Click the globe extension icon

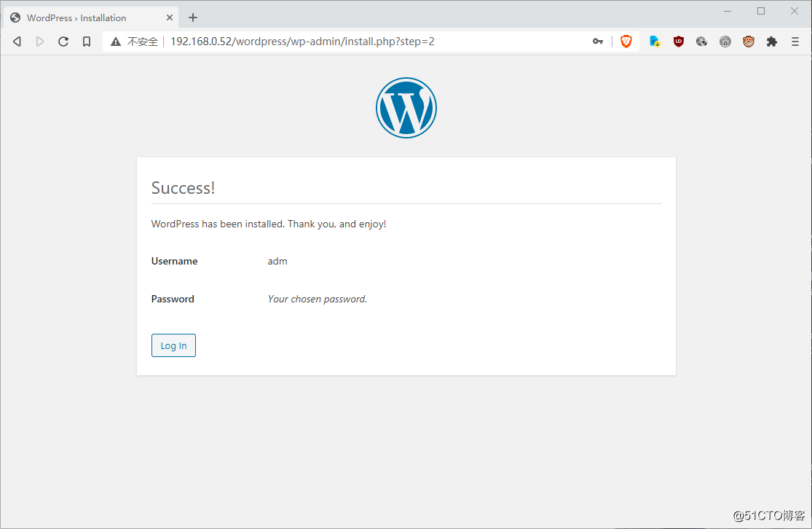(702, 42)
